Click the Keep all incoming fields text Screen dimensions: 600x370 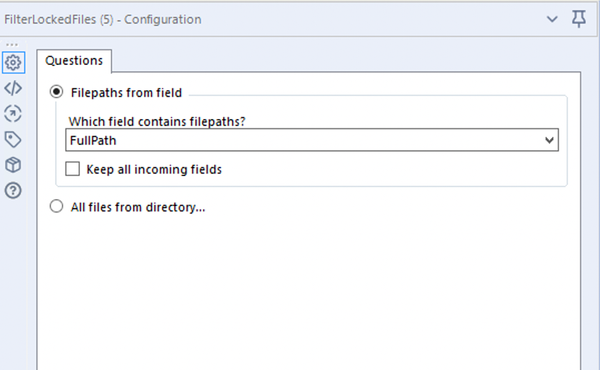(154, 169)
